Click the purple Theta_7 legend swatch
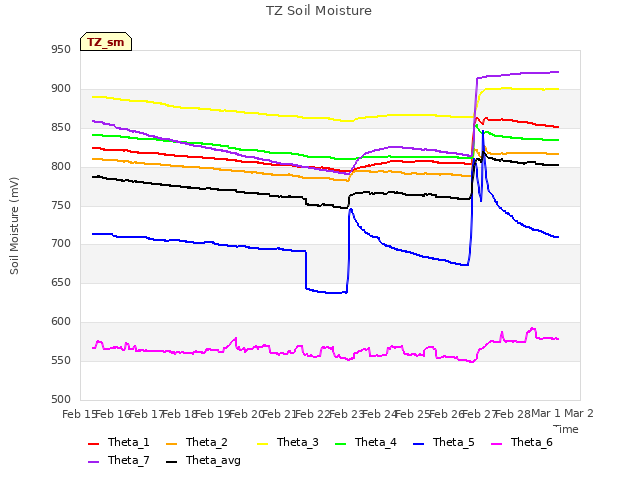The image size is (640, 480). pos(93,461)
